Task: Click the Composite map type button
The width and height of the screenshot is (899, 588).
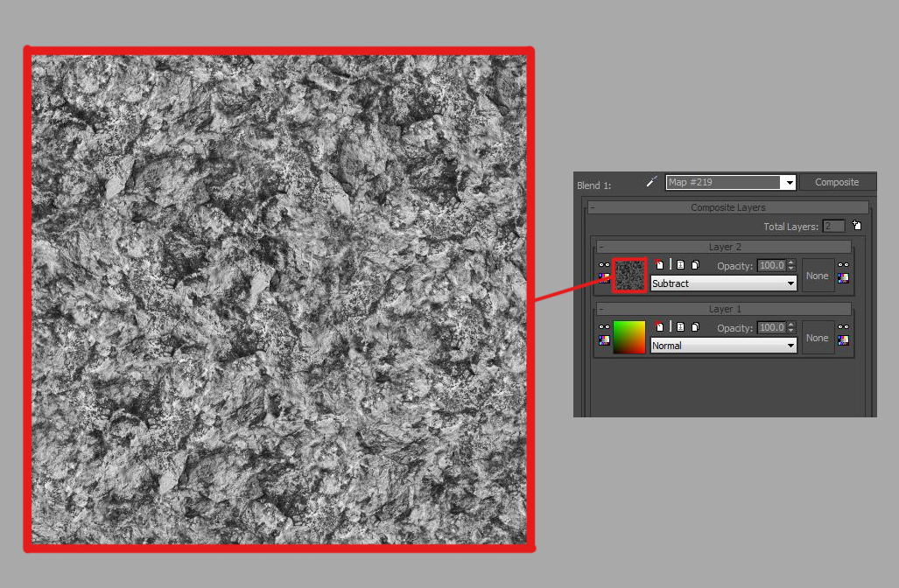Action: click(x=837, y=182)
